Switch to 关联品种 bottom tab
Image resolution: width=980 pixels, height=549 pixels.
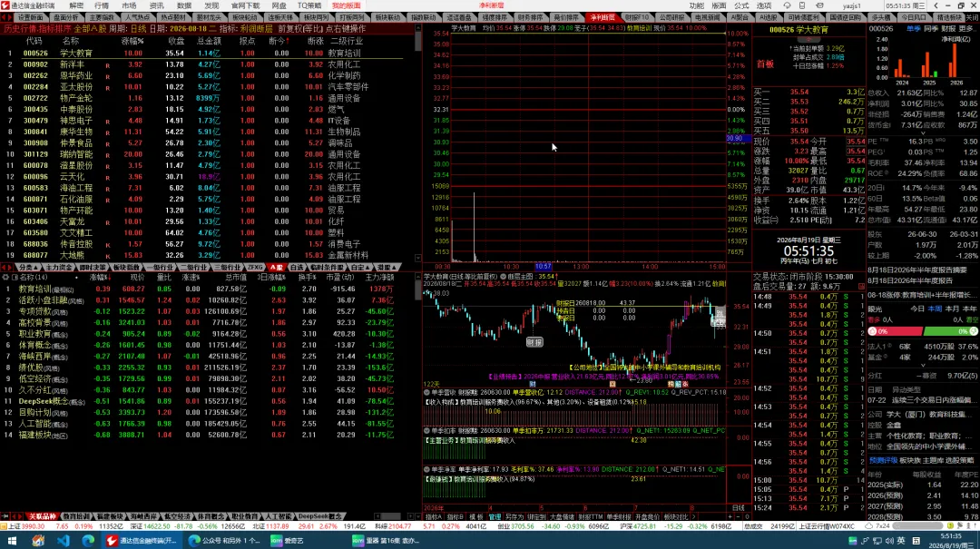(44, 516)
